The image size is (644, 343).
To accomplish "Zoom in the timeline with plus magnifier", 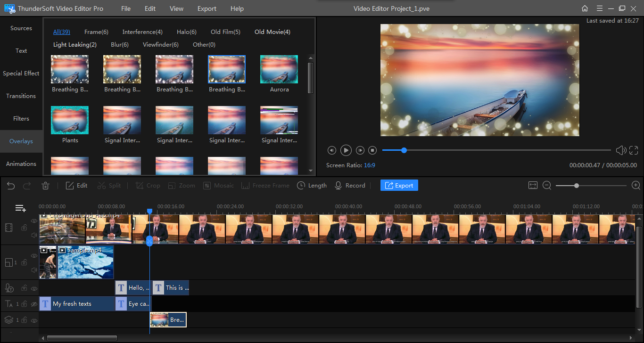I will (x=636, y=186).
